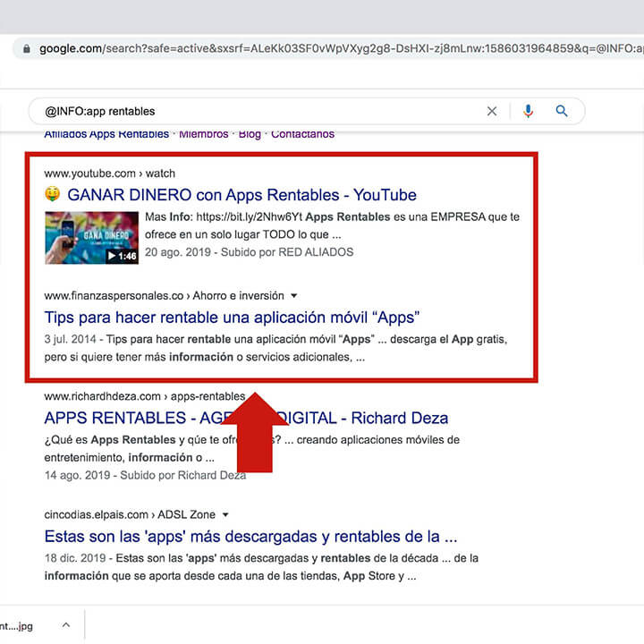Click the padlock site info icon
This screenshot has width=644, height=644.
point(27,48)
